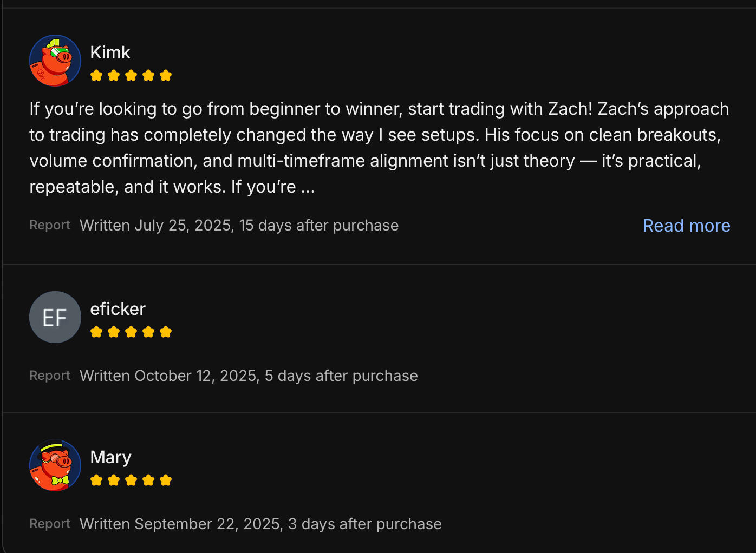Click the first star in Kimk's rating
The height and width of the screenshot is (553, 756).
pos(96,76)
